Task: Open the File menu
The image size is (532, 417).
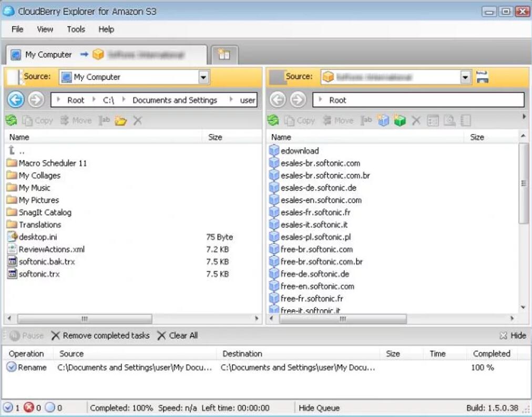Action: click(x=17, y=29)
